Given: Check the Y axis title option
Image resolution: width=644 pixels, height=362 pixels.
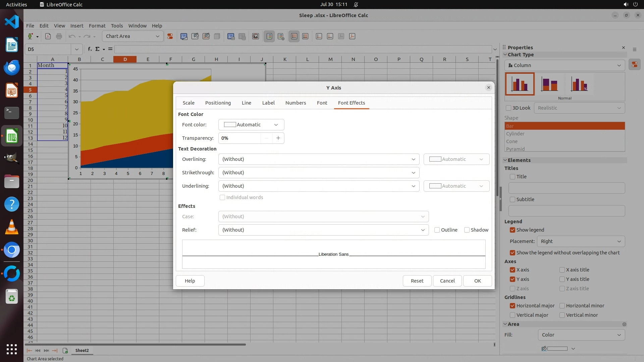Looking at the screenshot, I should [x=562, y=279].
